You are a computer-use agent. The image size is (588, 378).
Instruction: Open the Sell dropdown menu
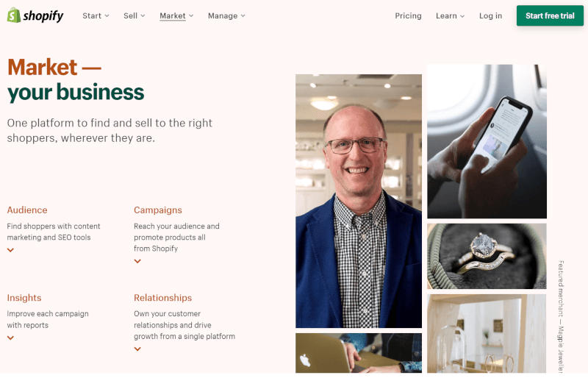click(135, 15)
